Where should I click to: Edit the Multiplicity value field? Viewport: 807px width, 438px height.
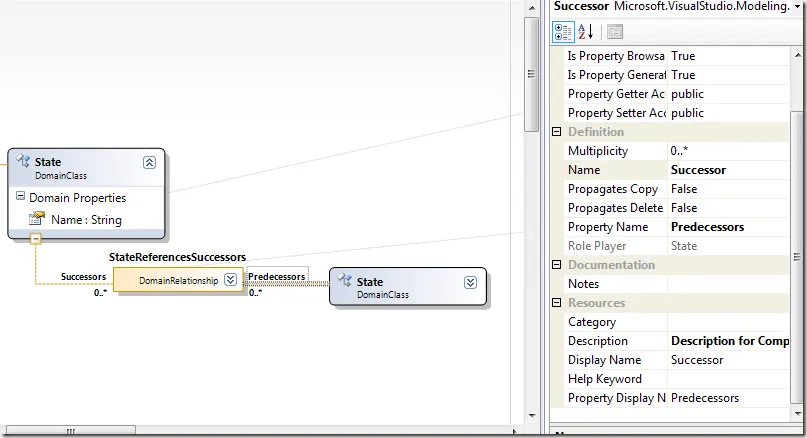[x=728, y=151]
